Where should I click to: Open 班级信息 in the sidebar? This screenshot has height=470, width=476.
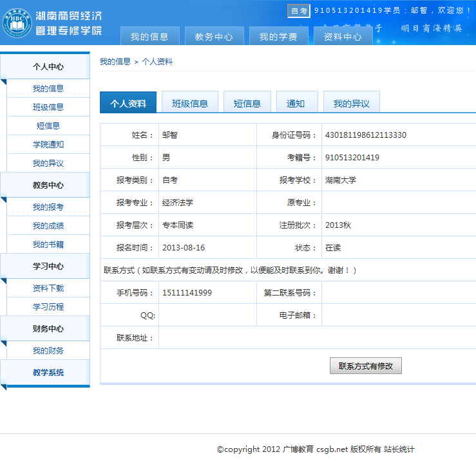pos(48,107)
